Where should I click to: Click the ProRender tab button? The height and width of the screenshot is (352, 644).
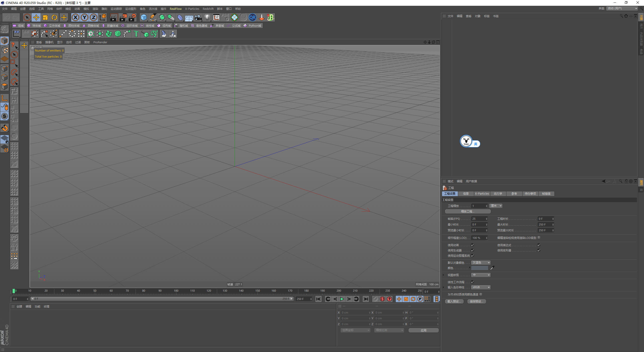(100, 42)
